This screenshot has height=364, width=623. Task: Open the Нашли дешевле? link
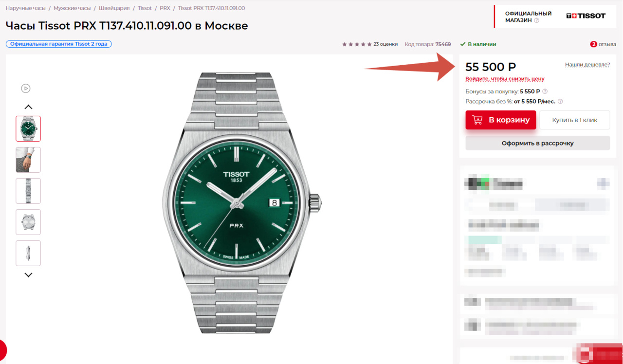(x=587, y=65)
